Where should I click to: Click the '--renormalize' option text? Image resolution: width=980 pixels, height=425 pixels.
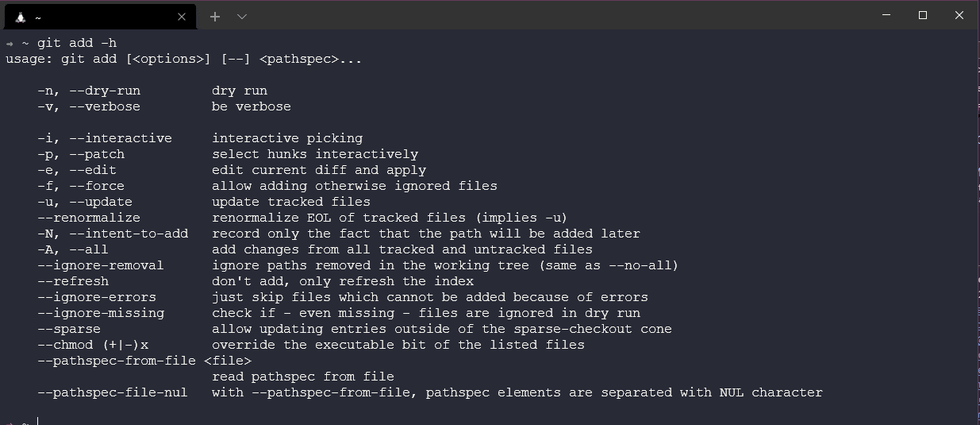pos(89,218)
